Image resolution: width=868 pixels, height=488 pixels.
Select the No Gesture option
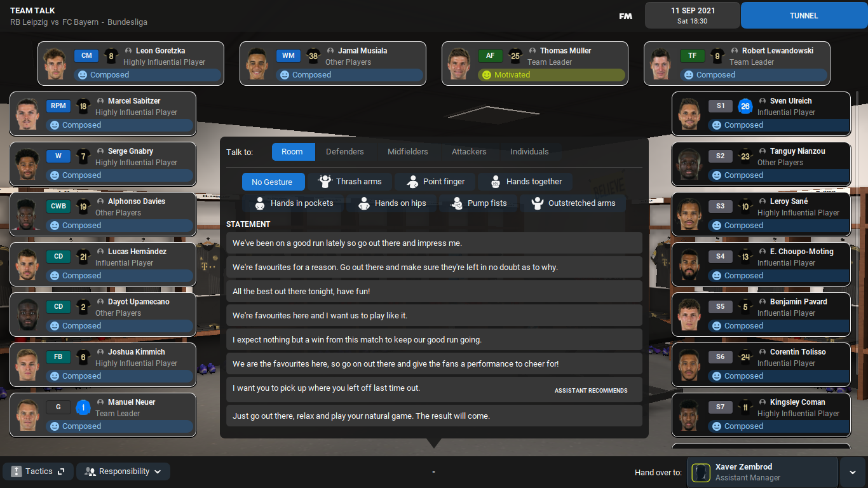273,182
